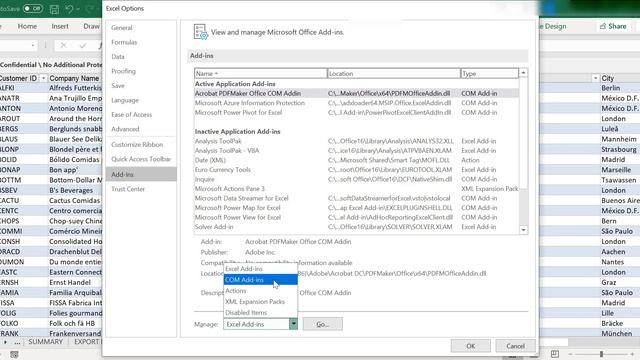Select Date (XML) add-in row
Viewport: 640px width, 360px height.
tap(356, 160)
